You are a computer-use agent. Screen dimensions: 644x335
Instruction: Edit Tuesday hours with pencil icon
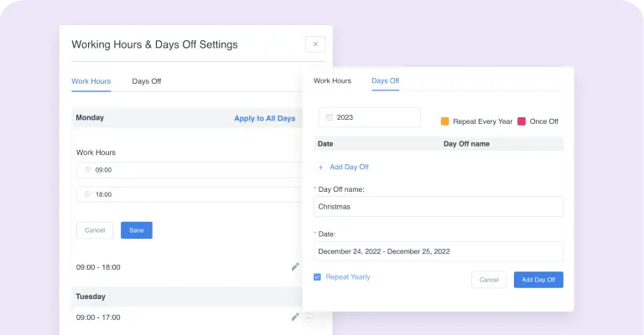pyautogui.click(x=295, y=317)
